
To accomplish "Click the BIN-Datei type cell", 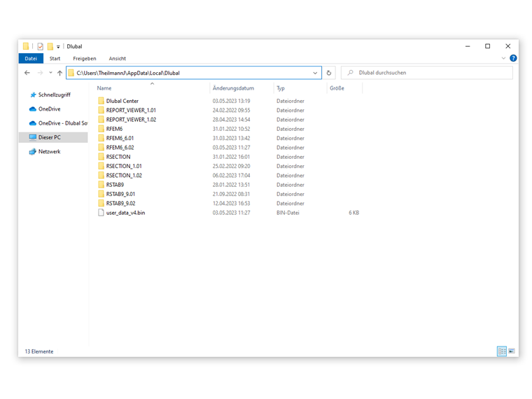I will click(x=288, y=213).
